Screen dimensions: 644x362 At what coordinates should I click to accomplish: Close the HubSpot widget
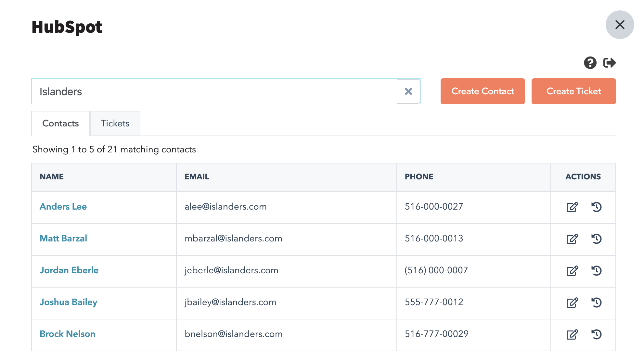[x=620, y=25]
